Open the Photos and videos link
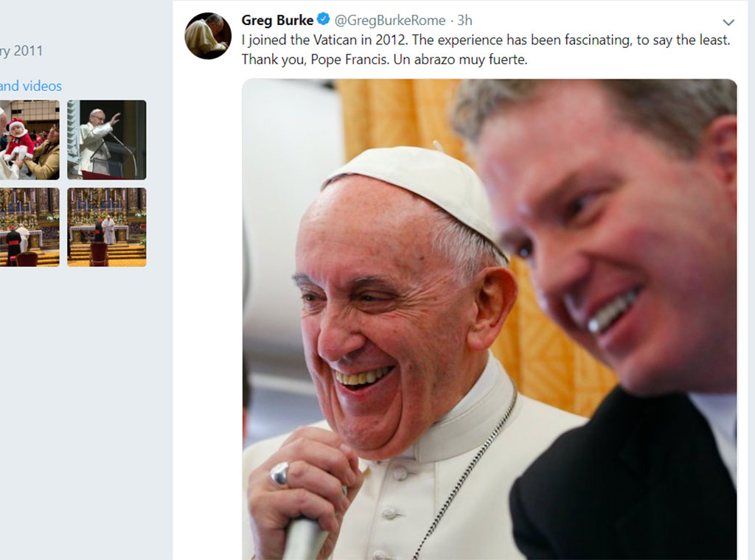 [x=31, y=86]
